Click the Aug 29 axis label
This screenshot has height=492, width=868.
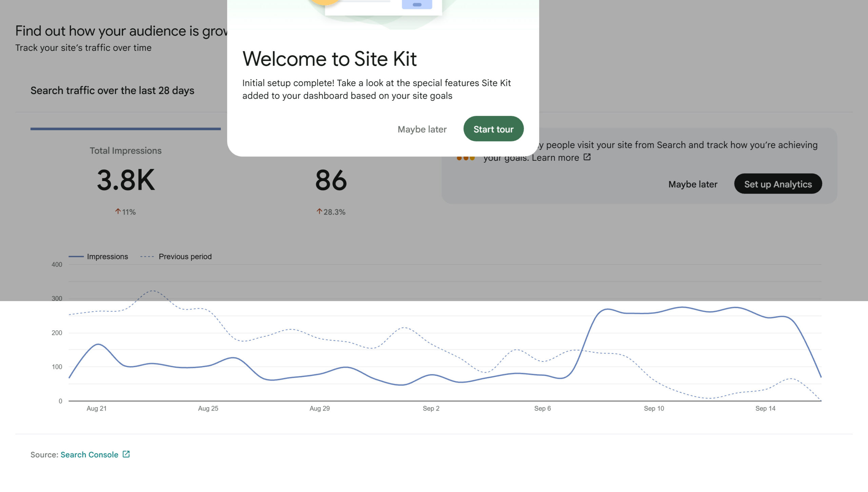(320, 408)
